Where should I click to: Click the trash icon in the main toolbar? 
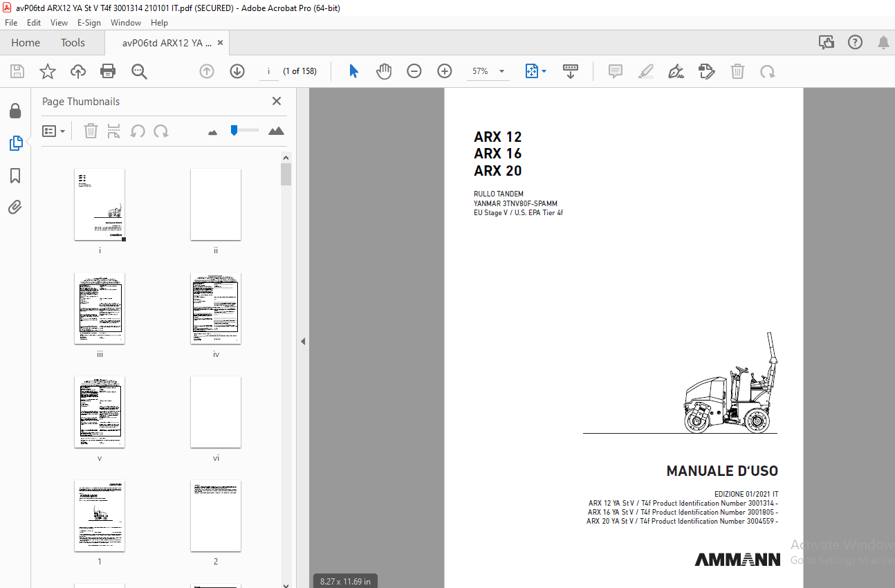point(738,71)
